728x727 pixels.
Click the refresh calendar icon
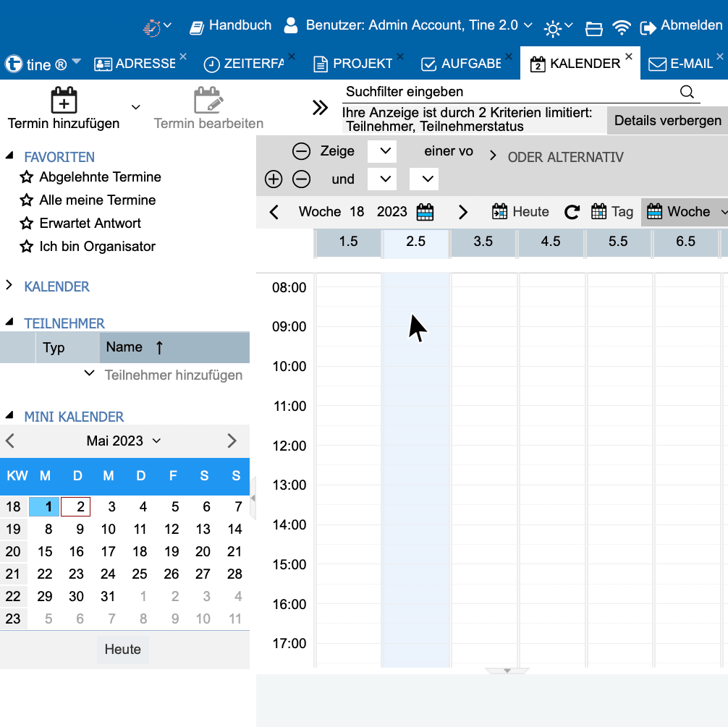572,212
